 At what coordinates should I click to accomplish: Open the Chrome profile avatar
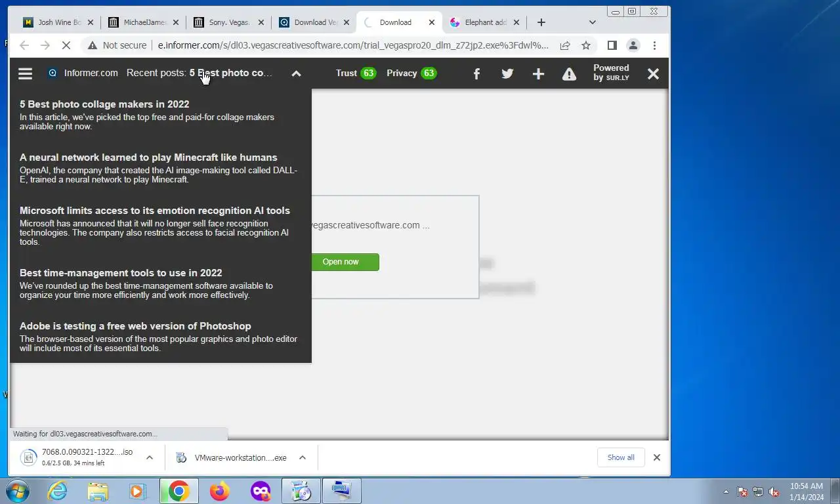(x=633, y=45)
